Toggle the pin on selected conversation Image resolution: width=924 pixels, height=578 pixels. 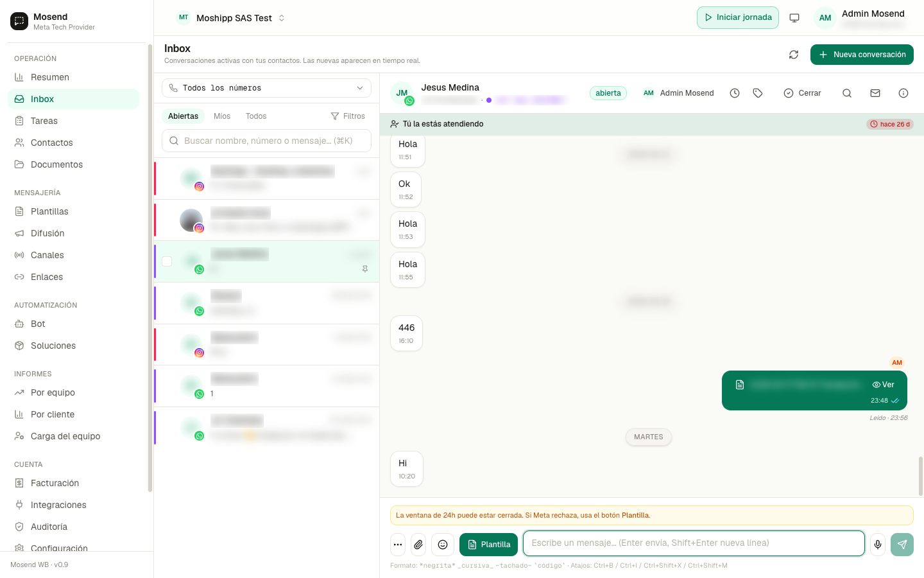tap(365, 269)
